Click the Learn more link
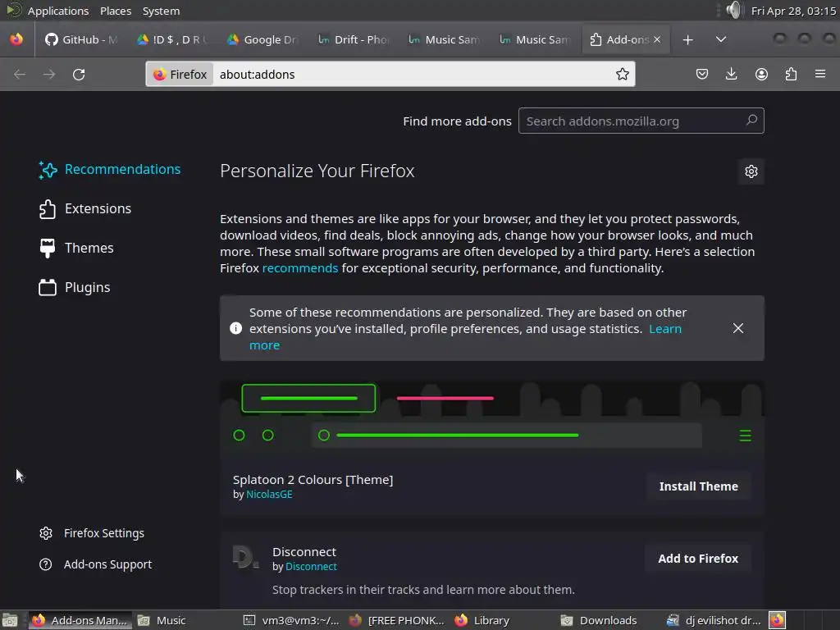 (x=665, y=328)
